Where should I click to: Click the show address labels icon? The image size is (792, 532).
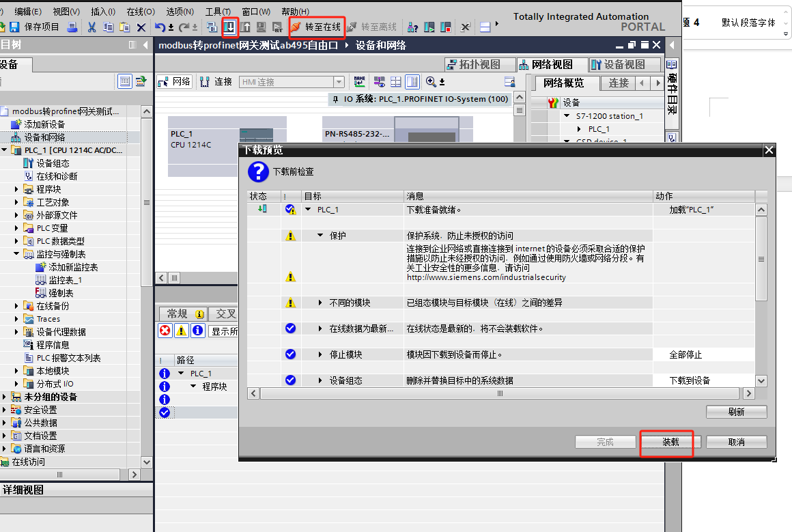coord(380,81)
